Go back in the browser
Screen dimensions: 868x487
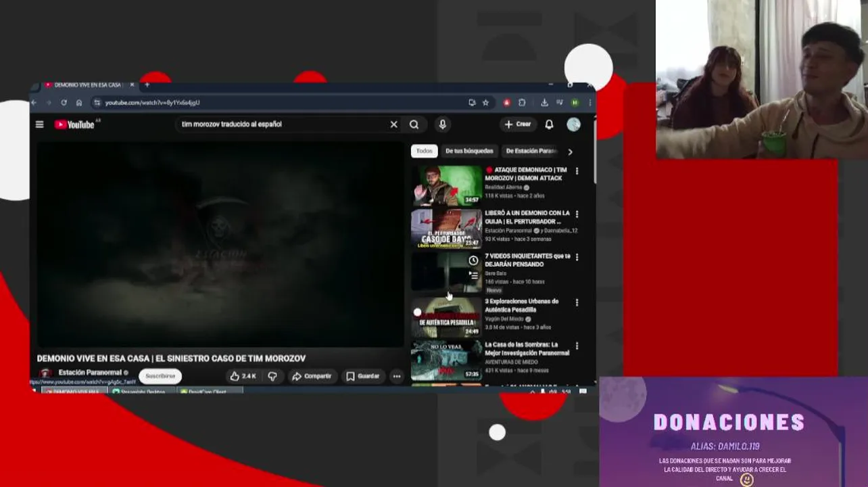point(34,103)
